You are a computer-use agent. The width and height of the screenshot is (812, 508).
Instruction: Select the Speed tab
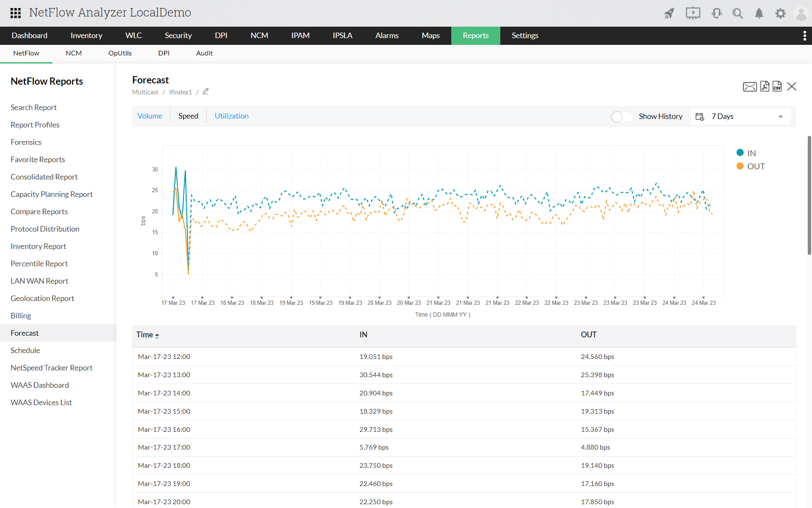click(x=189, y=115)
